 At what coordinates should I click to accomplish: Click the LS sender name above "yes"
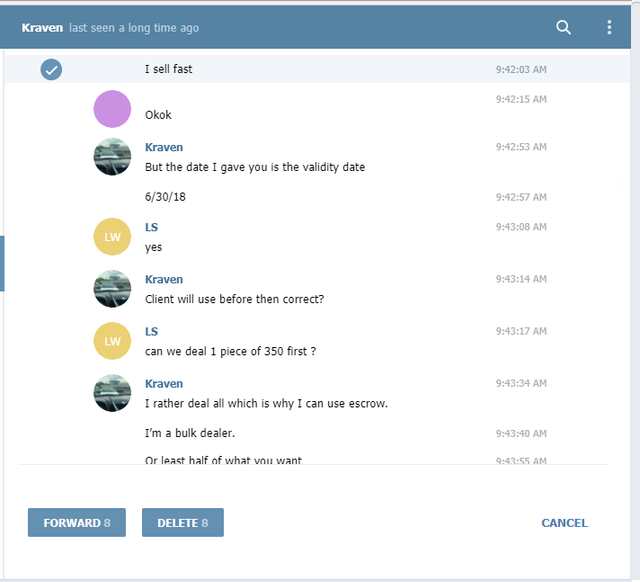[151, 227]
